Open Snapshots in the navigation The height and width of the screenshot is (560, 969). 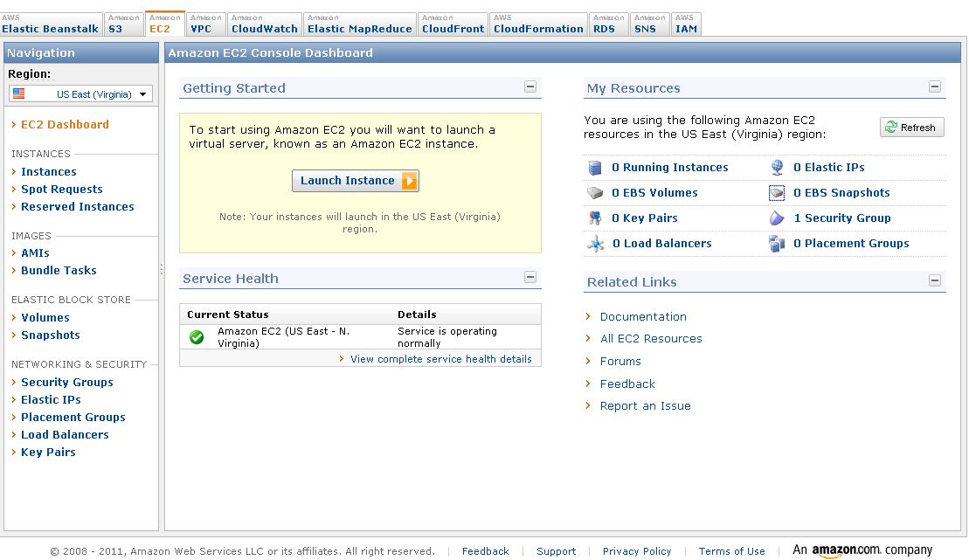(51, 335)
